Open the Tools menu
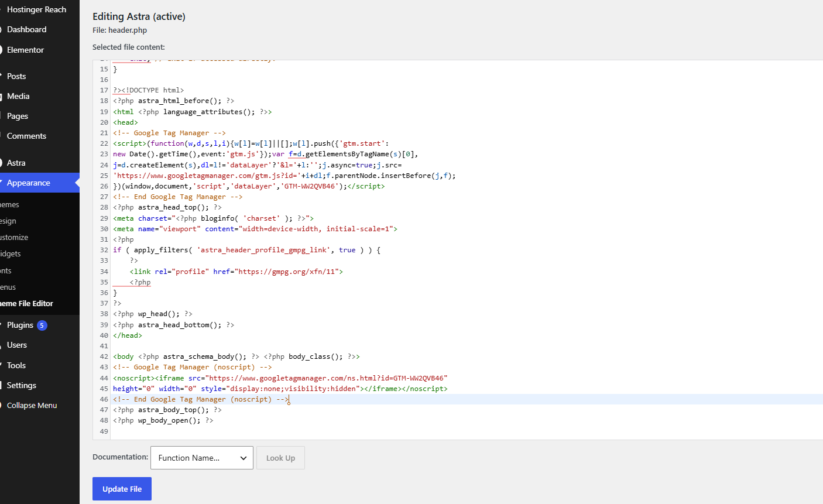823x504 pixels. click(16, 365)
